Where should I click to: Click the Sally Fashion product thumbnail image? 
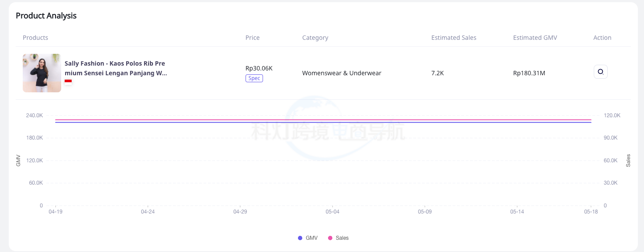42,73
